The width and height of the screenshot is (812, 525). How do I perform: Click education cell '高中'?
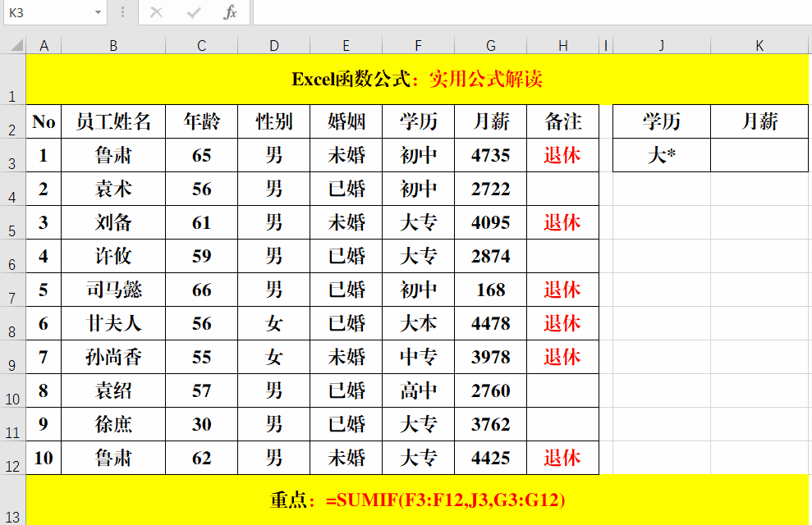click(x=419, y=390)
